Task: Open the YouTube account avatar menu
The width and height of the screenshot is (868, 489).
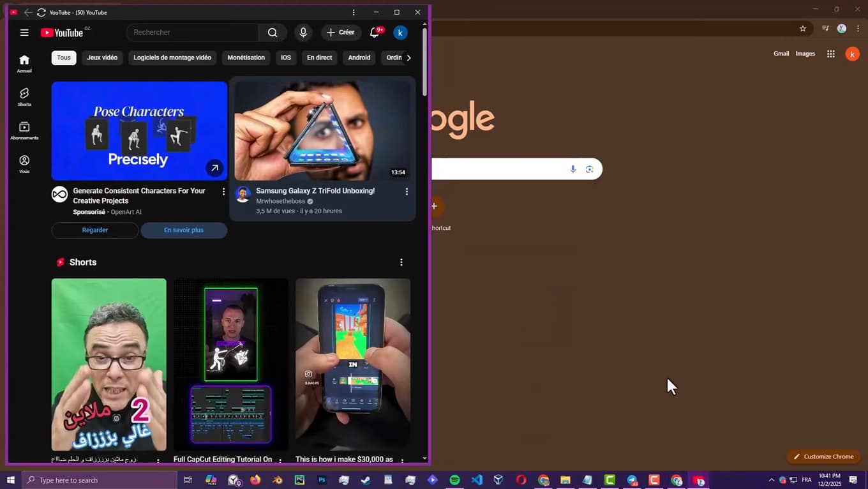Action: [x=400, y=33]
